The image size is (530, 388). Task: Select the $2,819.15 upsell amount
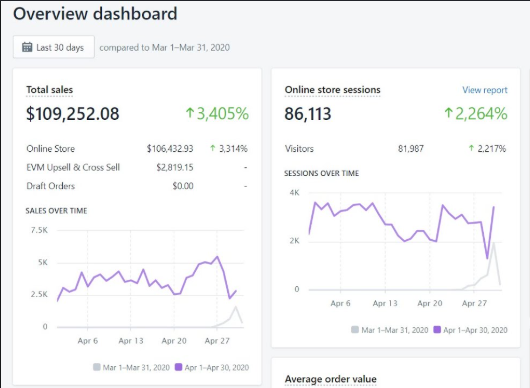175,167
